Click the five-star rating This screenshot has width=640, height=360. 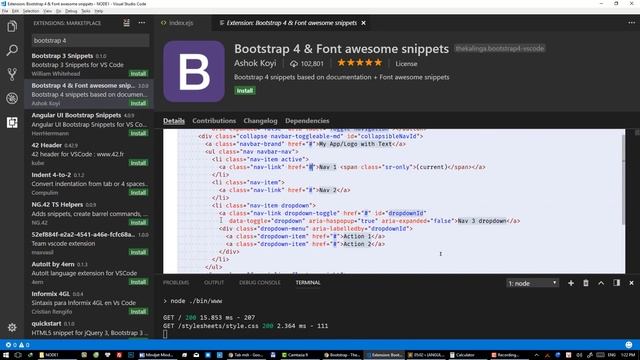tap(360, 63)
